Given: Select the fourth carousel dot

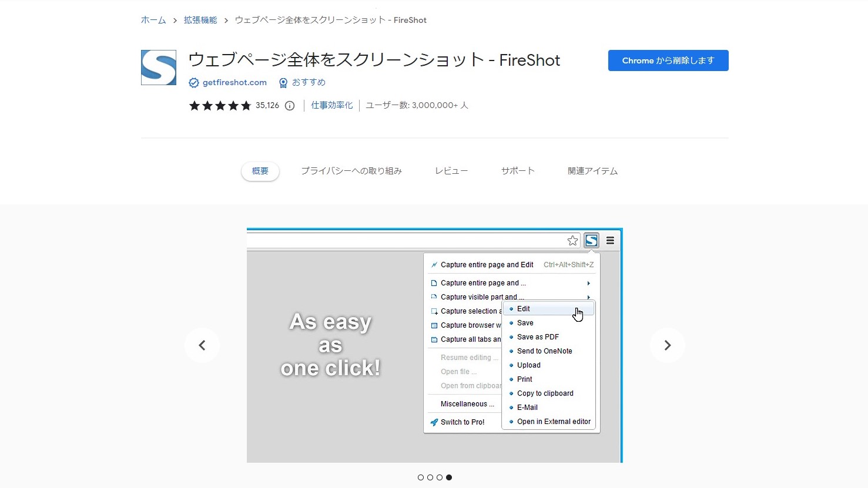Looking at the screenshot, I should click(x=449, y=477).
